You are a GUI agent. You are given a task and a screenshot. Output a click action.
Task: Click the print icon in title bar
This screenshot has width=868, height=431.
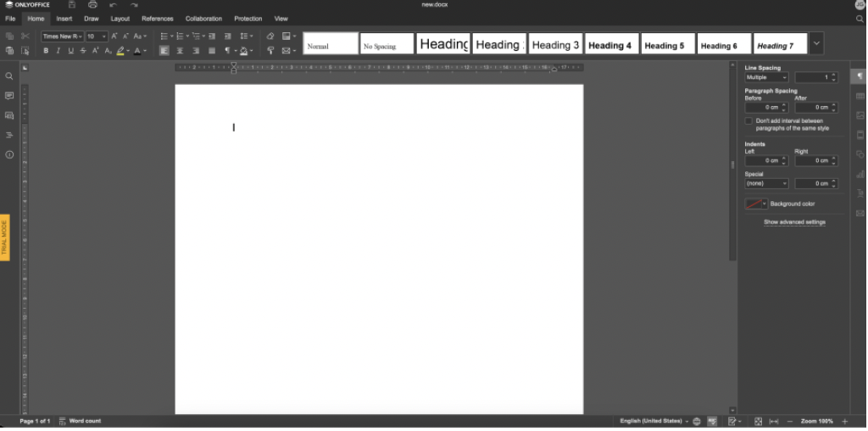(92, 5)
